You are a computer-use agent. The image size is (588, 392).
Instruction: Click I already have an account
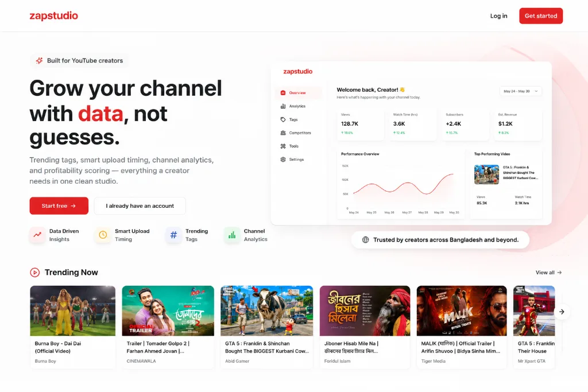pos(140,205)
